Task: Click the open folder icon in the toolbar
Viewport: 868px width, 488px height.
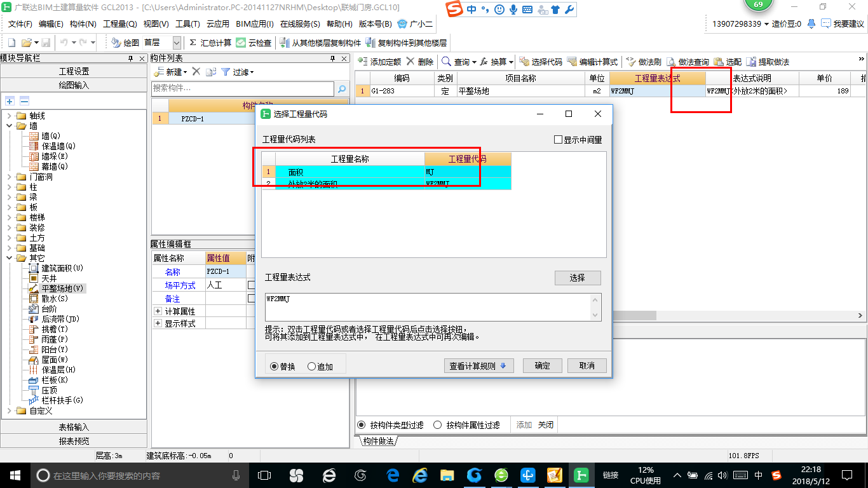Action: click(26, 43)
